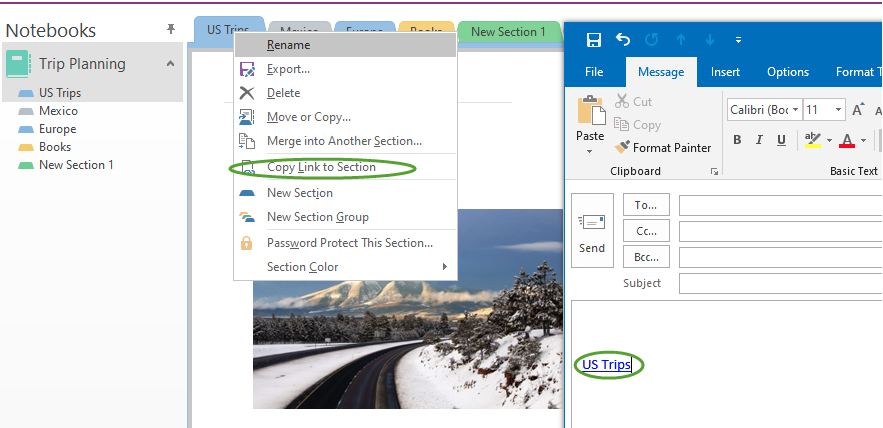Click into the To recipients field
This screenshot has height=428, width=883.
tap(781, 206)
